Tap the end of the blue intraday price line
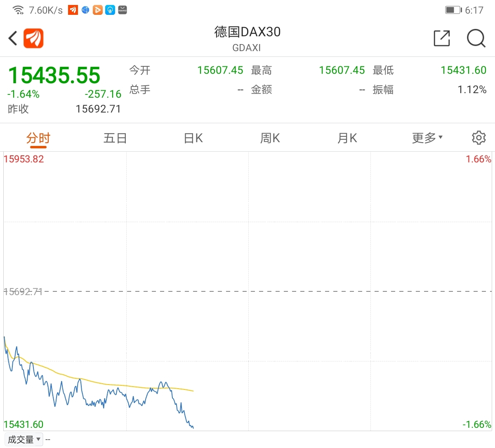The width and height of the screenshot is (495, 448). [193, 428]
